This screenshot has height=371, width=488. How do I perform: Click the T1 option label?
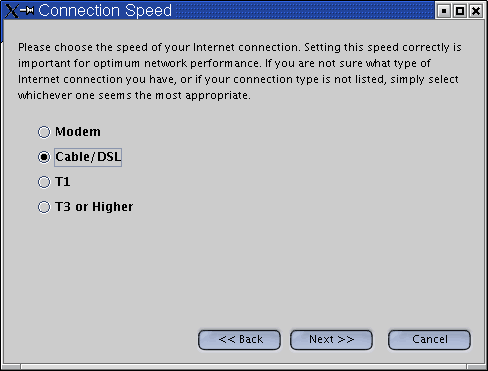coord(63,182)
